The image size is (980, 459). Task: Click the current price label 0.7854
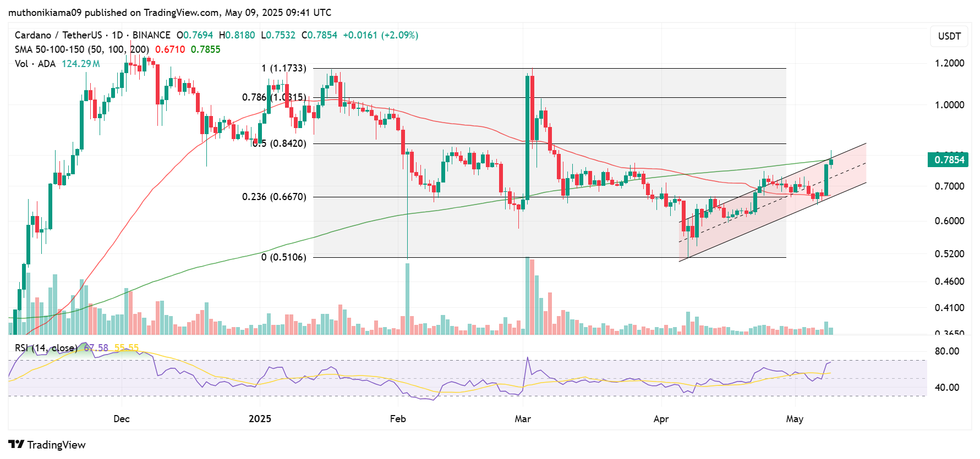click(x=949, y=160)
